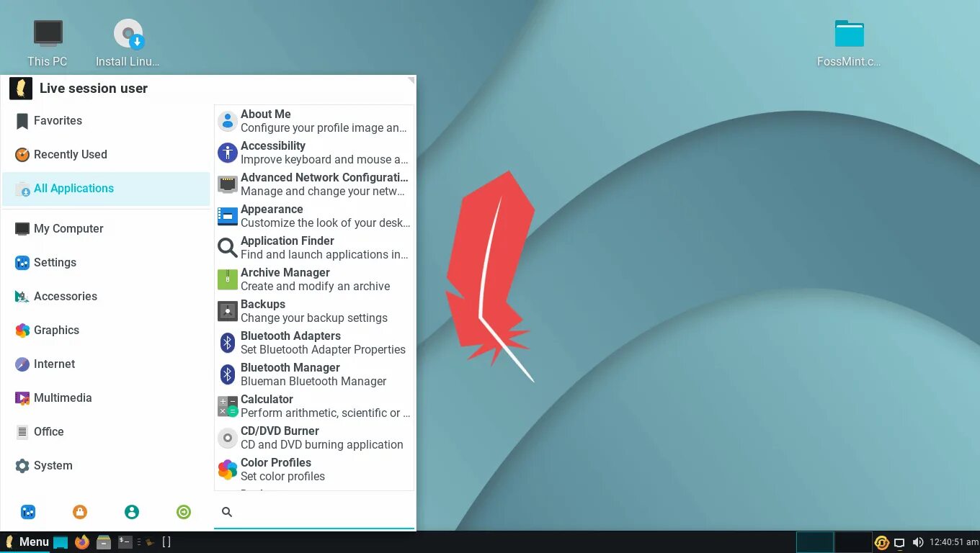The width and height of the screenshot is (980, 553).
Task: Show the Internet category
Action: 106,364
